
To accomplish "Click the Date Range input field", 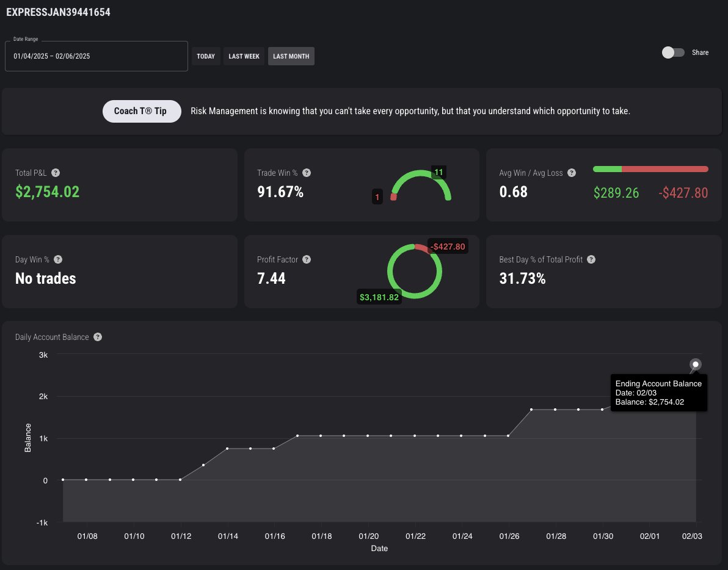I will pyautogui.click(x=96, y=56).
